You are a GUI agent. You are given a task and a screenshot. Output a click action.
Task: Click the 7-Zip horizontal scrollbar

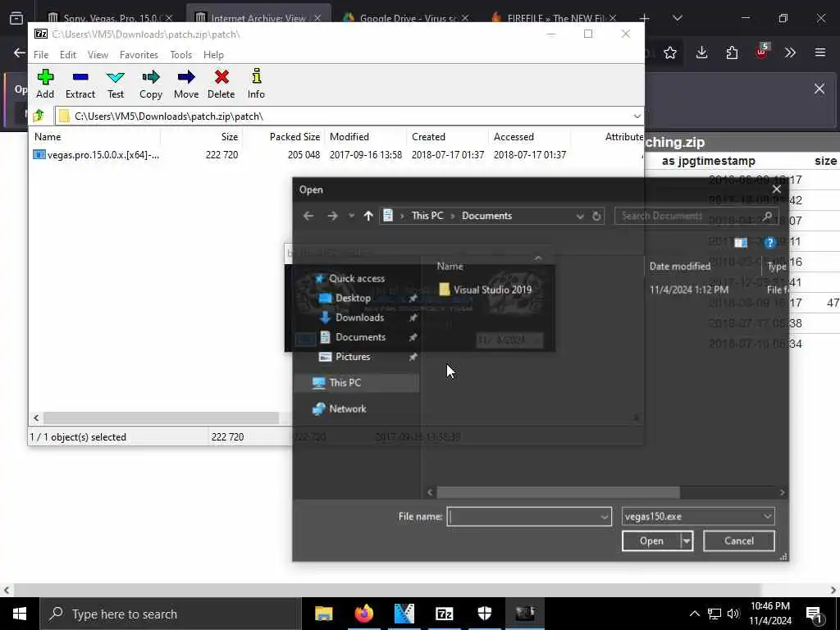pyautogui.click(x=161, y=418)
